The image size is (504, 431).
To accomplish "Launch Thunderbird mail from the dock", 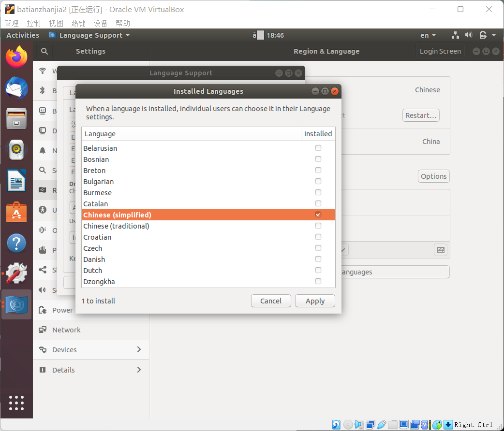I will click(16, 87).
